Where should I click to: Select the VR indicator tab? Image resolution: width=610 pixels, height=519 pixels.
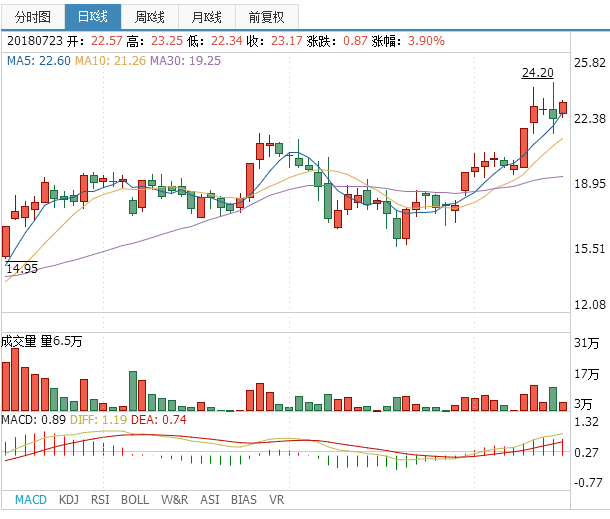pyautogui.click(x=277, y=499)
